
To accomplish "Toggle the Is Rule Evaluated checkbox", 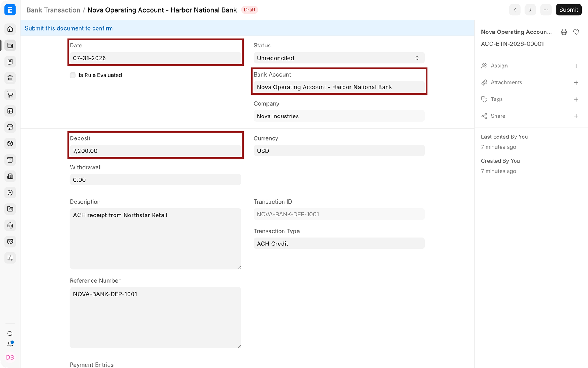I will (73, 75).
